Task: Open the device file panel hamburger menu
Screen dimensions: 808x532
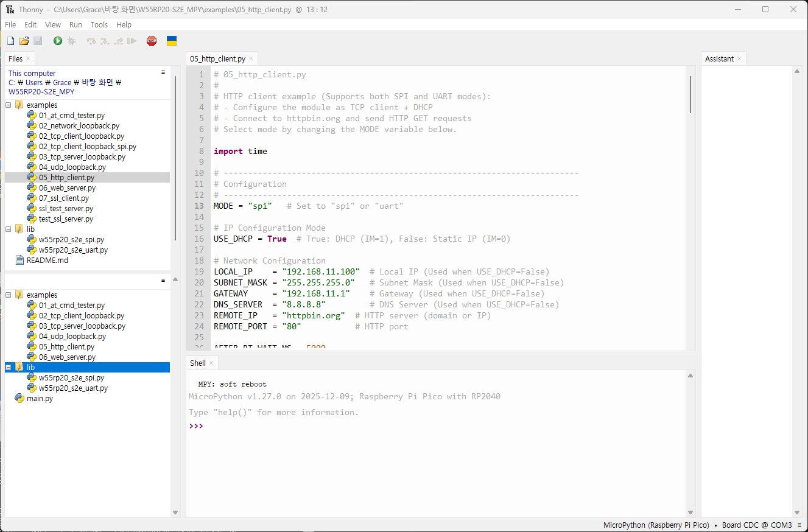Action: click(x=163, y=281)
